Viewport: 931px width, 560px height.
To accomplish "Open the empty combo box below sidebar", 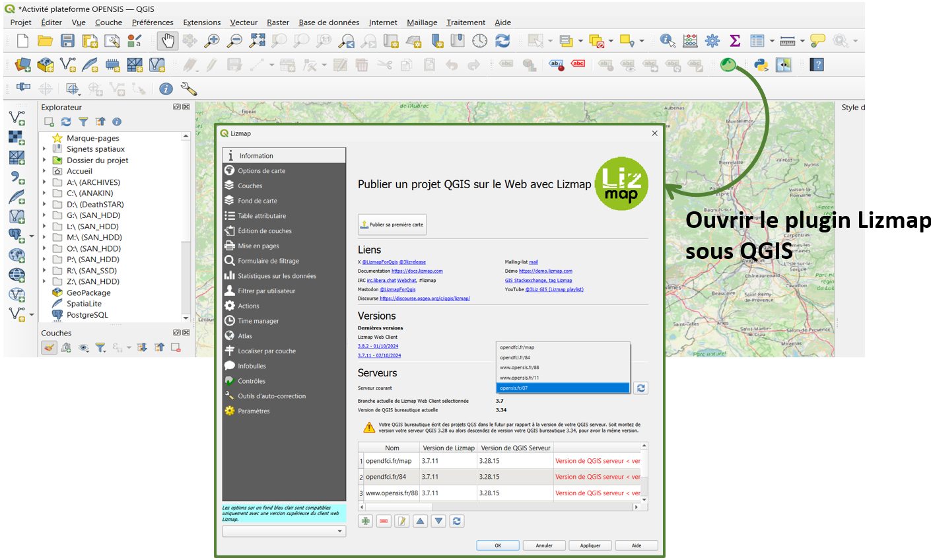I will click(x=284, y=531).
